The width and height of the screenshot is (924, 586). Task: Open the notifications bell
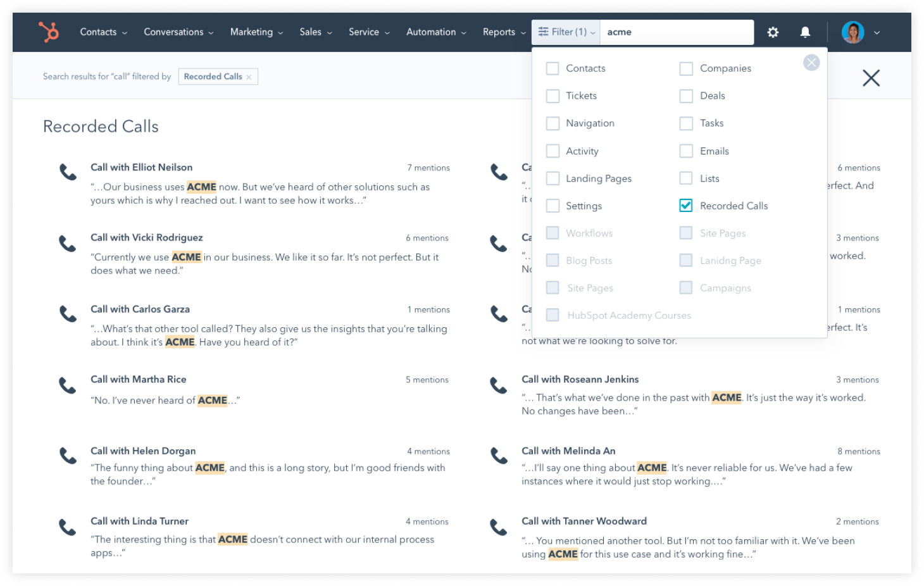(x=805, y=32)
